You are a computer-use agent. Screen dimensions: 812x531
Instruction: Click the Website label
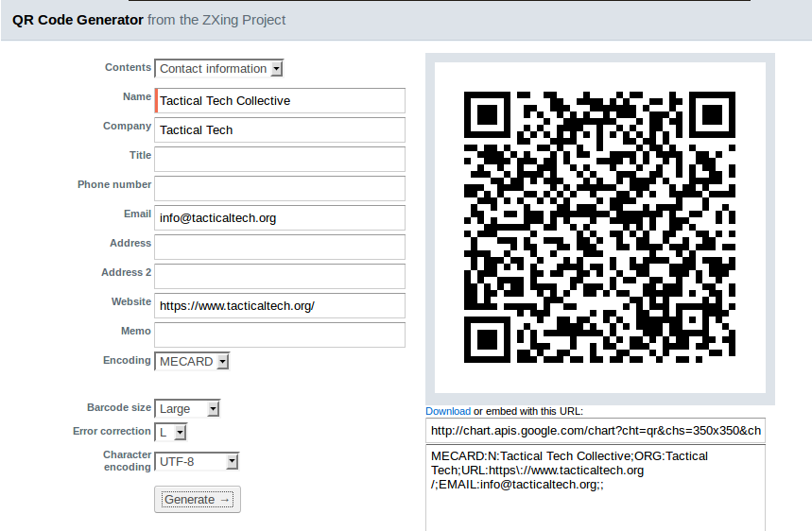[131, 301]
